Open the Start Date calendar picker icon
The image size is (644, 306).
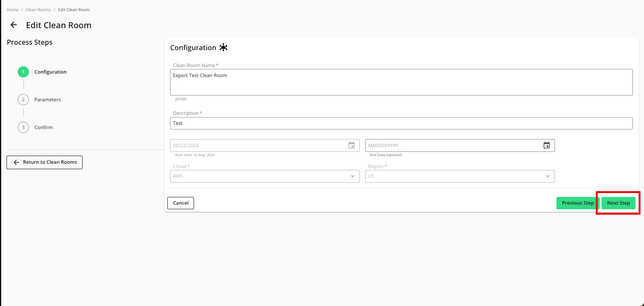click(351, 145)
